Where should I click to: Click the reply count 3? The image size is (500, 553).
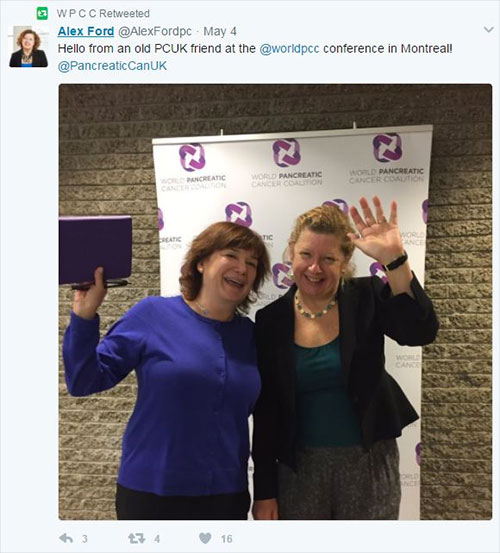click(x=85, y=539)
